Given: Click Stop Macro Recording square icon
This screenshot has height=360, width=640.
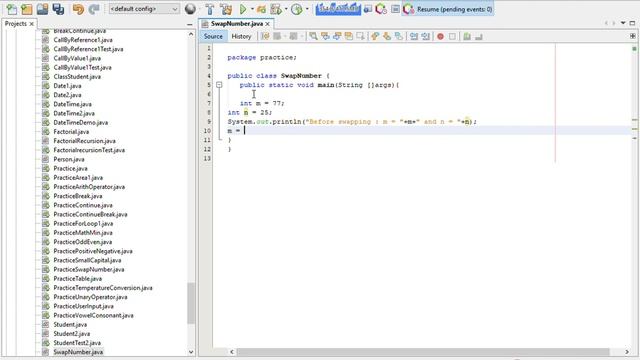Looking at the screenshot, I should (x=452, y=36).
